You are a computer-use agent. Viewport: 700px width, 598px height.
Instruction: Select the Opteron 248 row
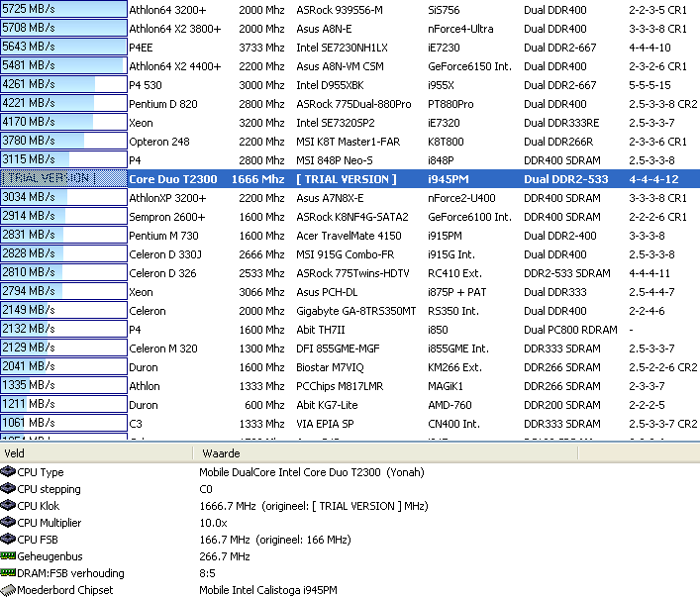pos(350,142)
